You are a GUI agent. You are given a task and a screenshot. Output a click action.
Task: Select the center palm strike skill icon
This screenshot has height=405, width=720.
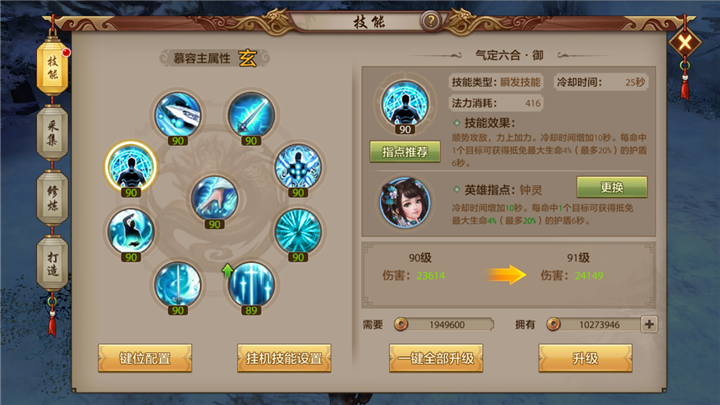pos(214,198)
